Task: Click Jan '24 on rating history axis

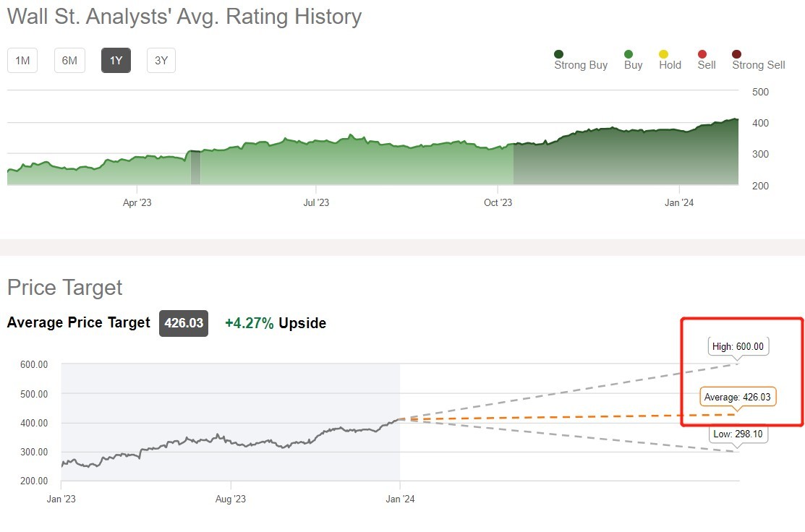Action: click(679, 202)
